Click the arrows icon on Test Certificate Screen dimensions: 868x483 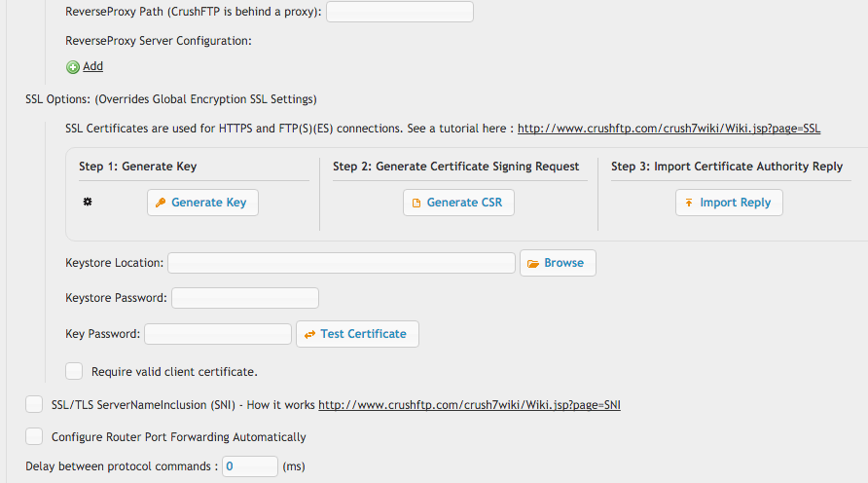pos(309,334)
